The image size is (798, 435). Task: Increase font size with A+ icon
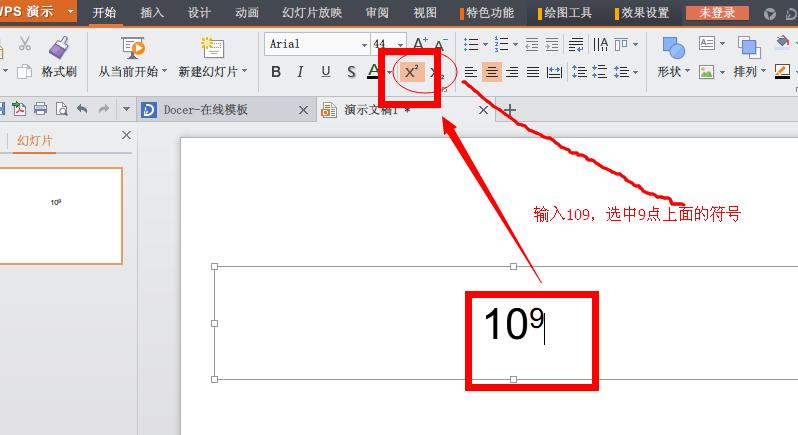pyautogui.click(x=420, y=44)
